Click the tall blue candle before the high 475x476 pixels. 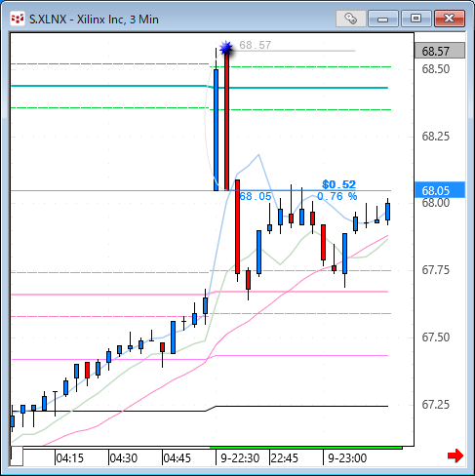tap(216, 130)
